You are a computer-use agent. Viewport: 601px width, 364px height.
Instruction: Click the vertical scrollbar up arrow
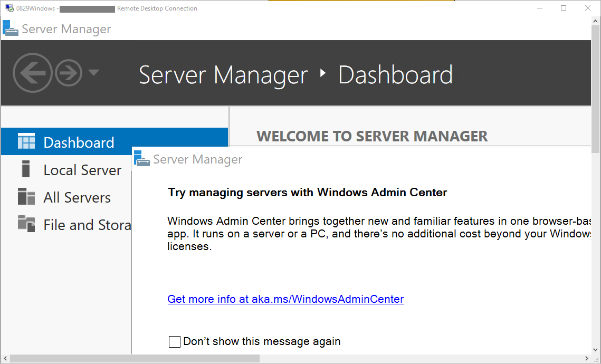596,21
